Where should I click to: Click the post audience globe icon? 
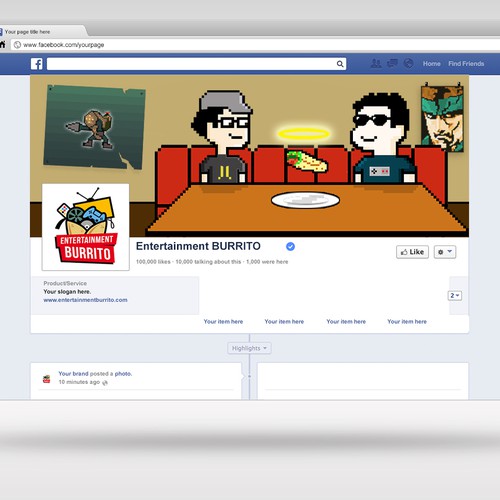click(x=105, y=382)
